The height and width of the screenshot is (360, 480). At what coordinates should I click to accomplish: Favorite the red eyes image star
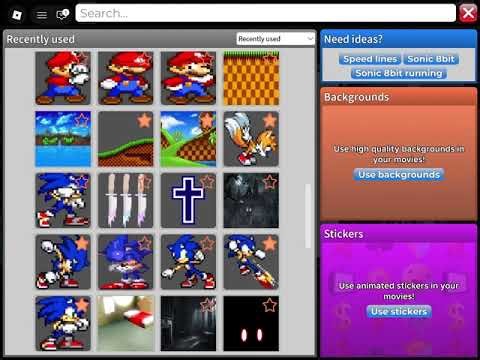coord(270,305)
